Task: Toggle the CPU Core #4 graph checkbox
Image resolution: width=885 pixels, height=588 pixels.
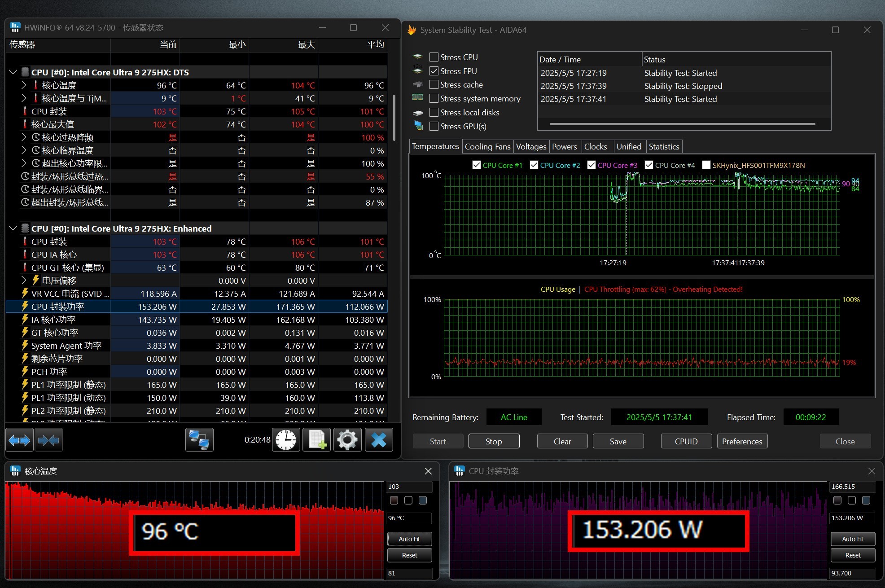Action: 649,165
